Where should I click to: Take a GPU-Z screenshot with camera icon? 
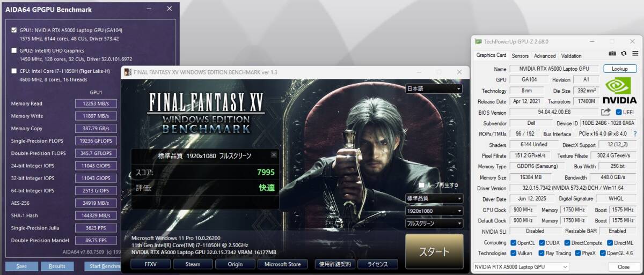pos(612,54)
